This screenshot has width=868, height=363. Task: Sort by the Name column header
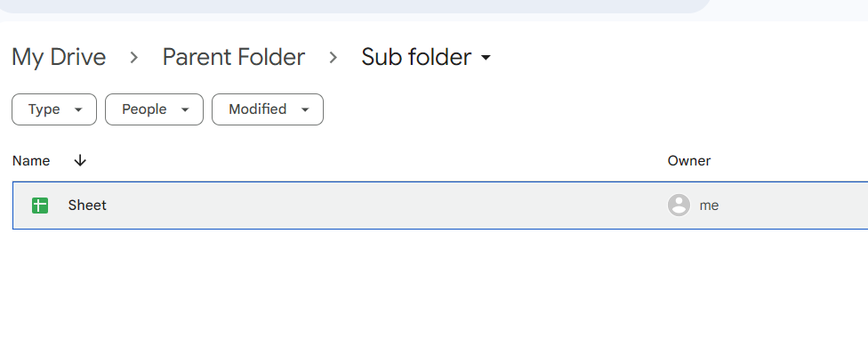coord(31,161)
